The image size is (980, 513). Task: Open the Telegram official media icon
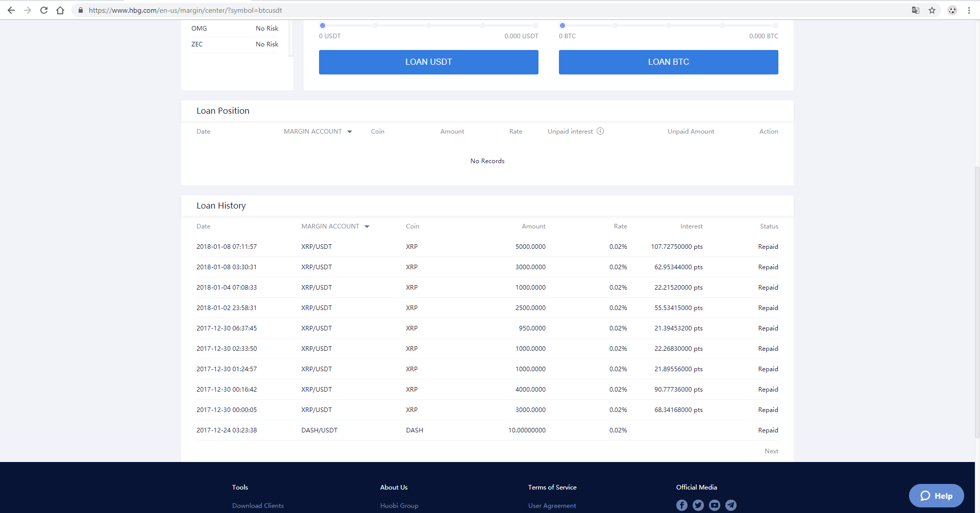tap(731, 505)
